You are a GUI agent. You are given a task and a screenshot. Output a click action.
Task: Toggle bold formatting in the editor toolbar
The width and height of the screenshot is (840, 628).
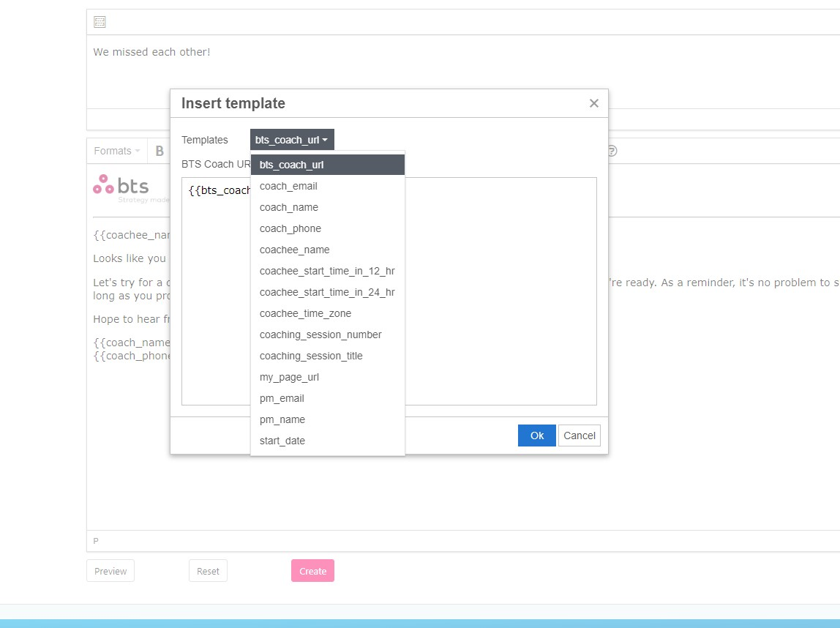(x=159, y=151)
